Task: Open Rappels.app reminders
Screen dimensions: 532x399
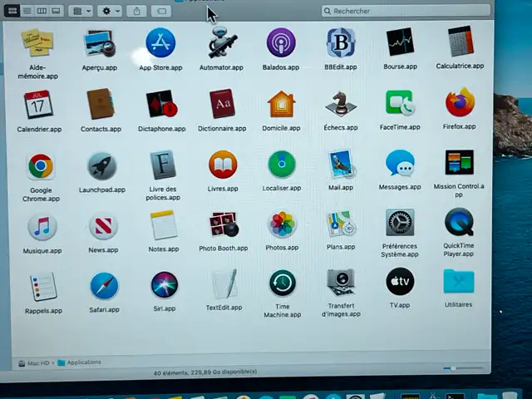Action: 43,286
